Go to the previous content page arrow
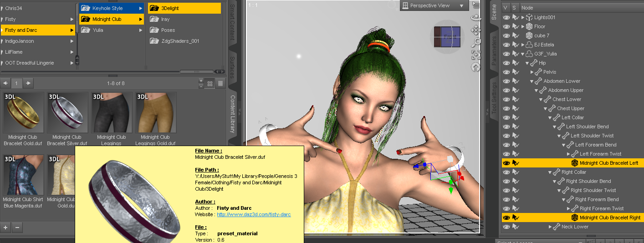 5,83
